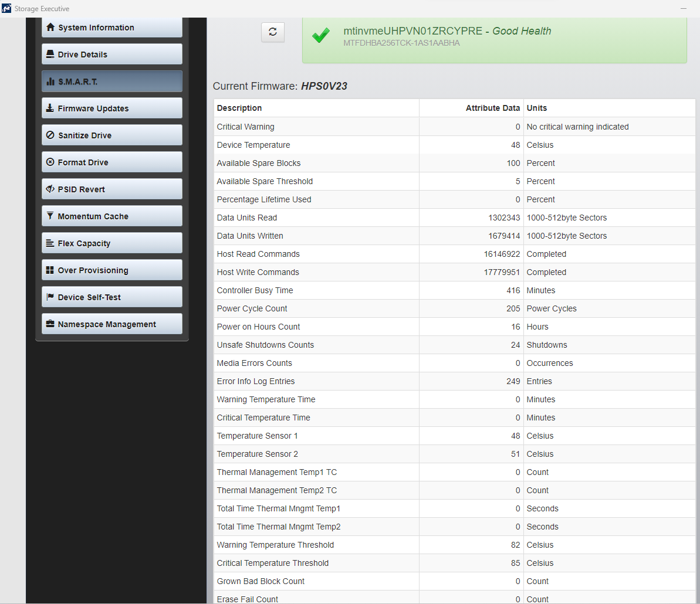
Task: Click the filter icon beside Momentum Cache
Action: [50, 216]
